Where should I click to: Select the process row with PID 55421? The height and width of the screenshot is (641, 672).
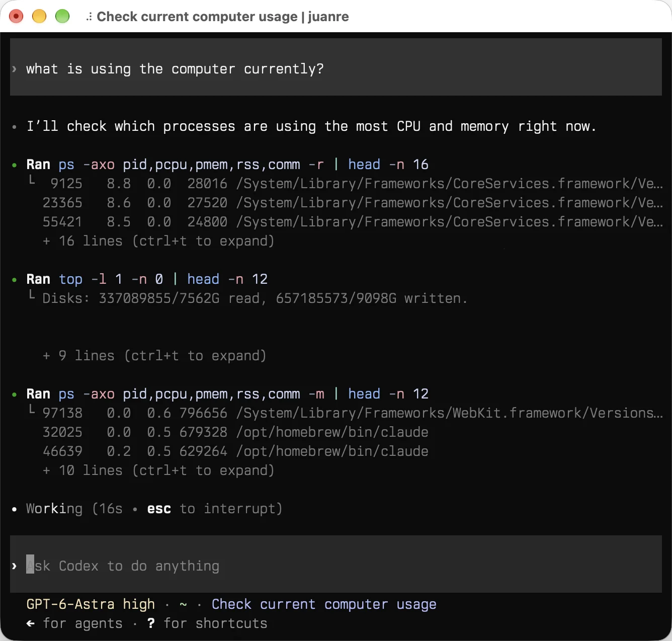(353, 222)
